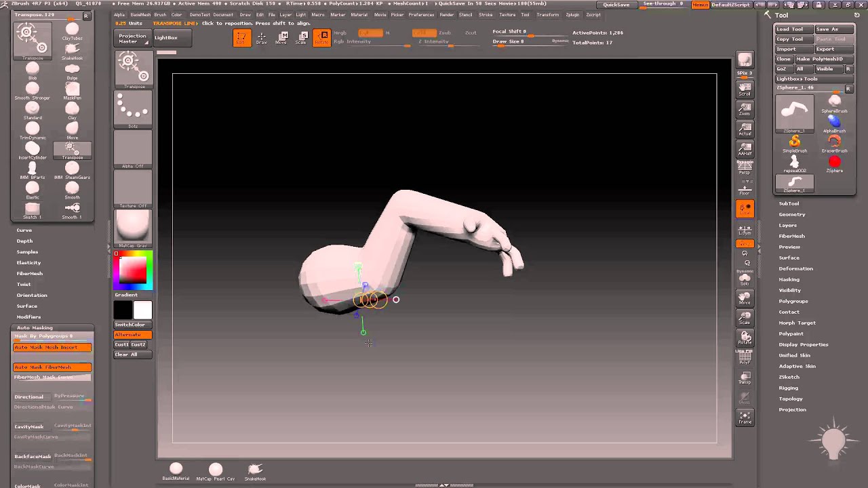Image resolution: width=868 pixels, height=488 pixels.
Task: Expand the Deformation section
Action: pos(795,268)
